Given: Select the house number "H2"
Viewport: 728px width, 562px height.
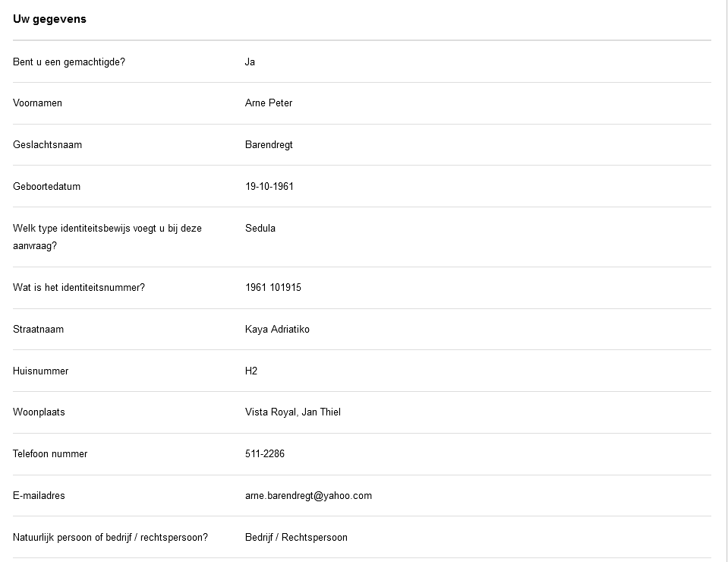Looking at the screenshot, I should coord(251,371).
